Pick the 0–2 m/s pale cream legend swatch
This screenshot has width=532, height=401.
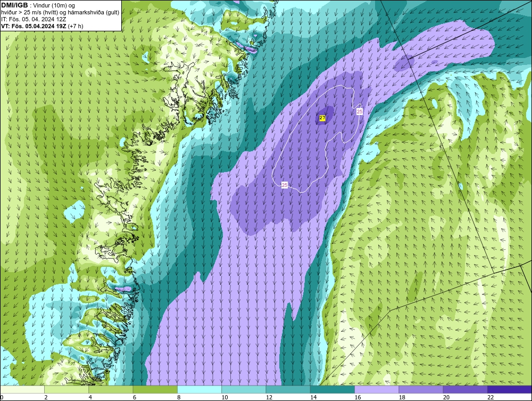click(x=22, y=389)
